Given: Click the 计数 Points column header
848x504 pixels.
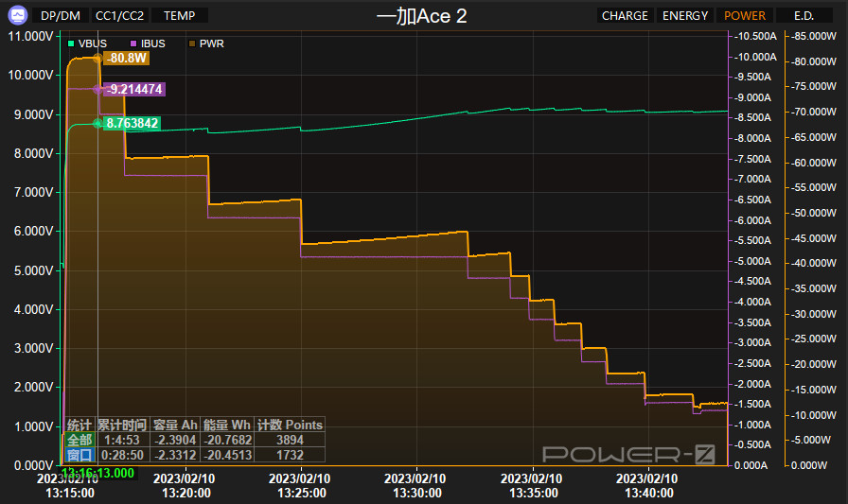Looking at the screenshot, I should click(x=290, y=425).
